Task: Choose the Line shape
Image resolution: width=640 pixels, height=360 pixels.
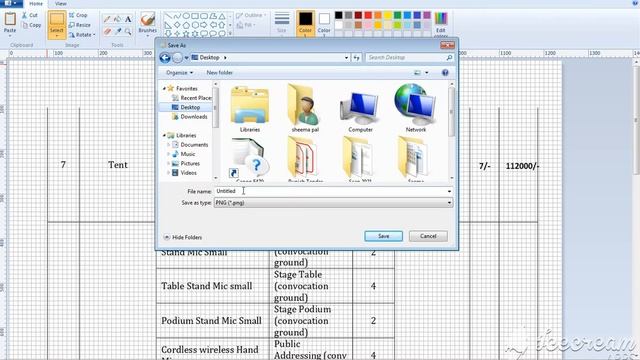Action: [x=168, y=16]
